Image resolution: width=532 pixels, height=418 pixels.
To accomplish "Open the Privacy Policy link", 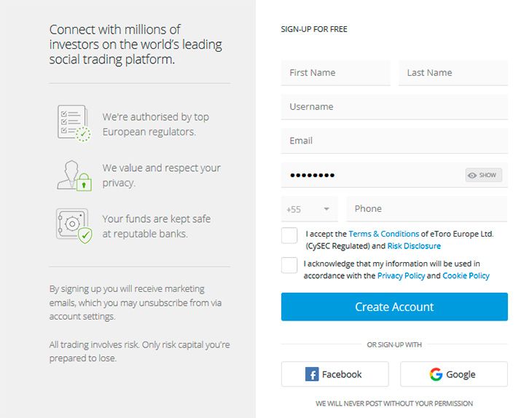I will 401,275.
